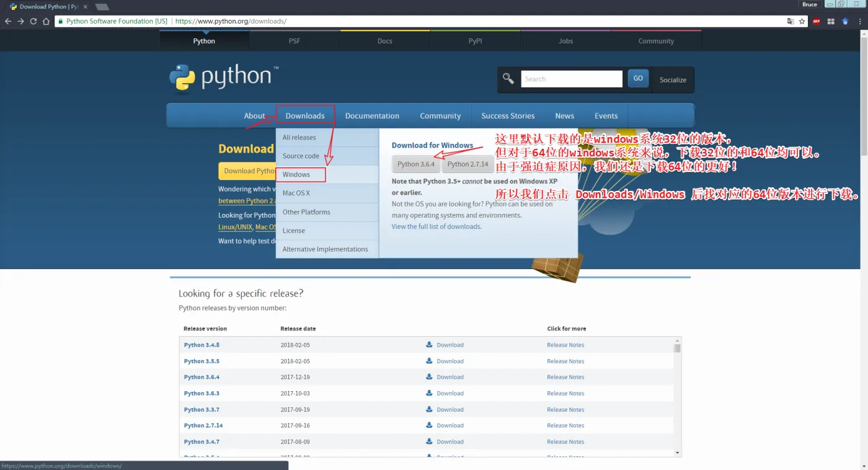The height and width of the screenshot is (470, 868).
Task: Open the Python 3.6.3 release version link
Action: (x=201, y=393)
